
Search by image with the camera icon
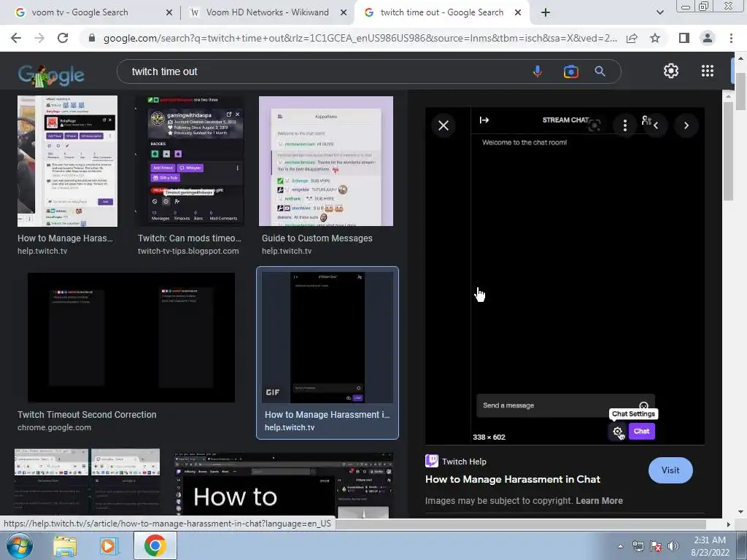(570, 71)
